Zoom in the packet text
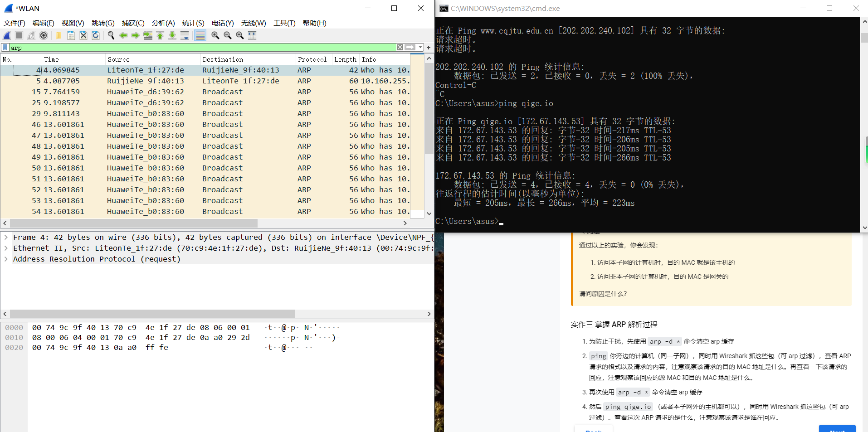This screenshot has height=432, width=868. click(x=215, y=35)
